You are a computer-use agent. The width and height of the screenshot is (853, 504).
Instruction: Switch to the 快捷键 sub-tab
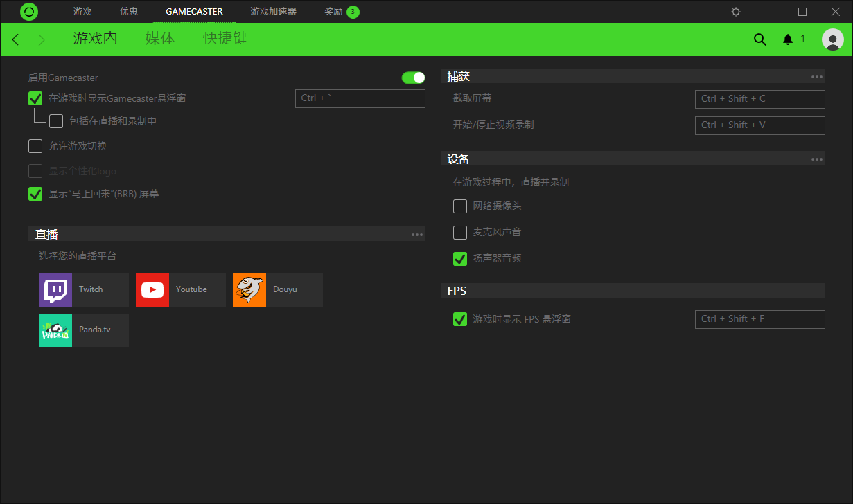pos(225,39)
